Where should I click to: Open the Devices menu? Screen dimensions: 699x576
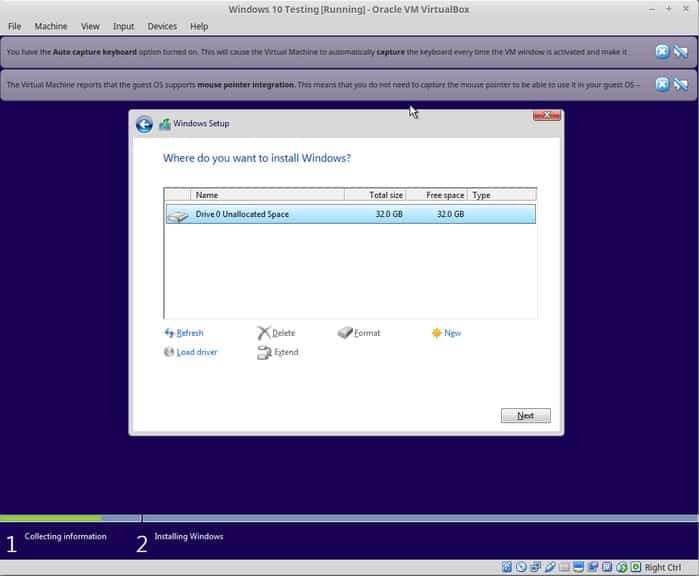click(x=162, y=26)
